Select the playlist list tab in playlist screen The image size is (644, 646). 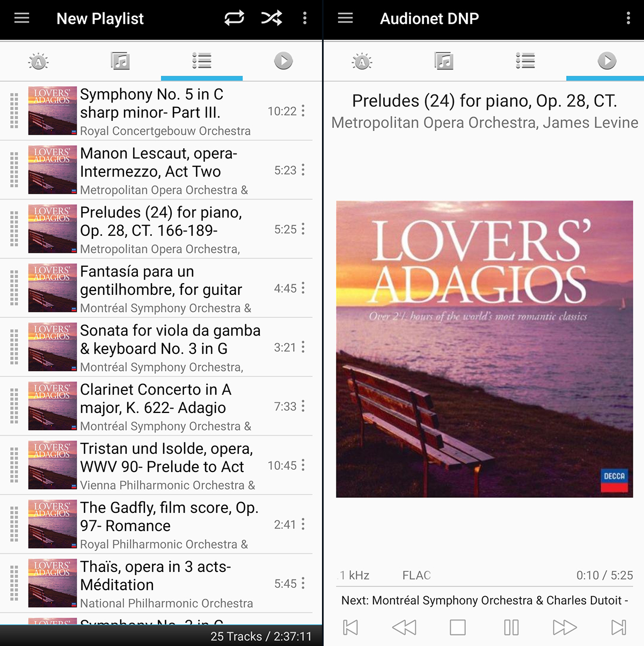[202, 61]
